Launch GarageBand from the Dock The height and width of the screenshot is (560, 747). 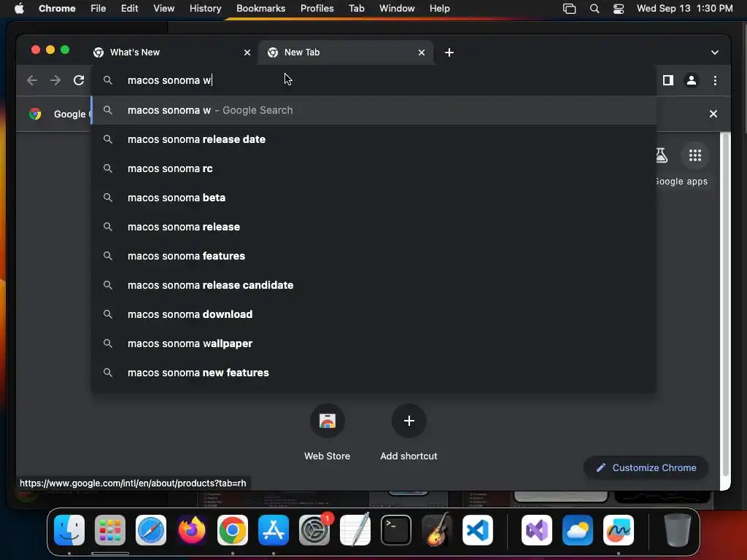tap(437, 530)
